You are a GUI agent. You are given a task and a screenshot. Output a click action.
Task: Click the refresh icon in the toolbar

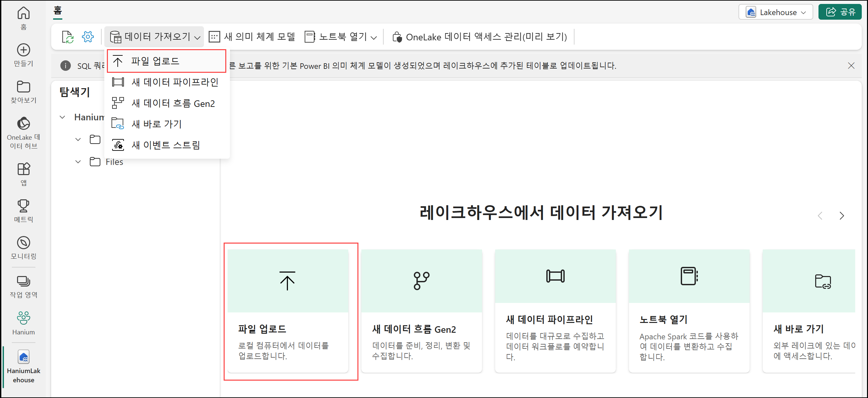coord(68,37)
